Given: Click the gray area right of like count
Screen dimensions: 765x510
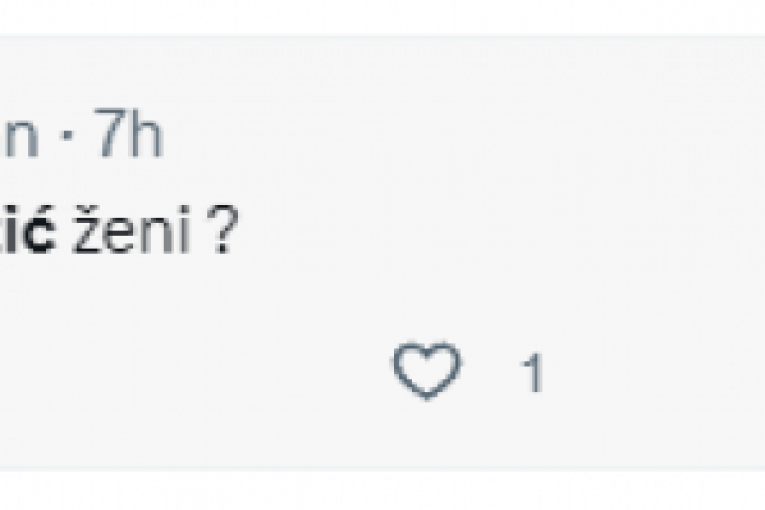Looking at the screenshot, I should [x=650, y=374].
